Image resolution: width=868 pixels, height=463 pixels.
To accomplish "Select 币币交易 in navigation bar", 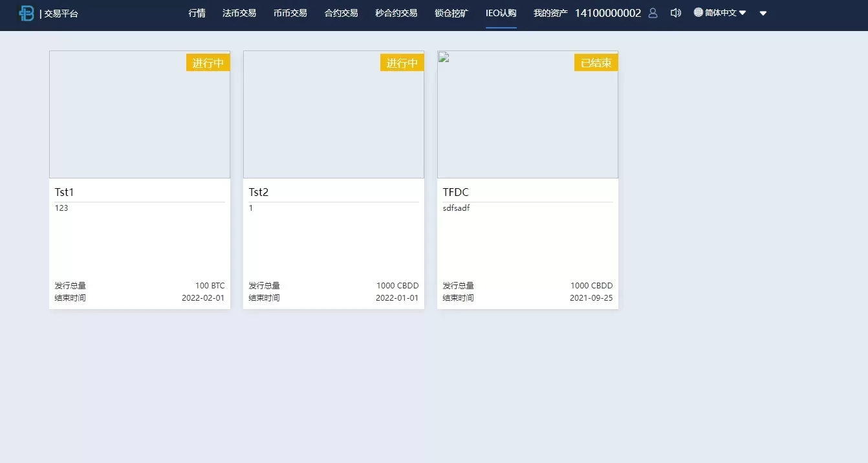I will click(x=290, y=13).
